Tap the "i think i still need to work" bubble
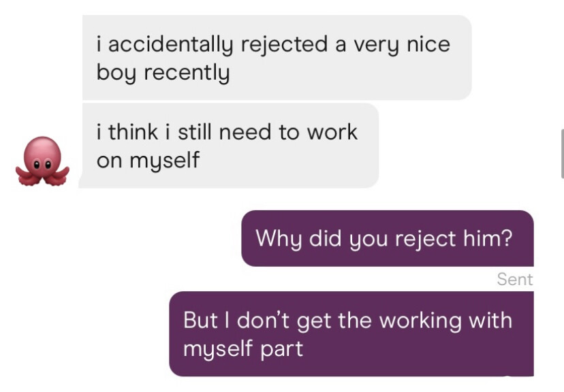564x392 pixels. (x=229, y=146)
